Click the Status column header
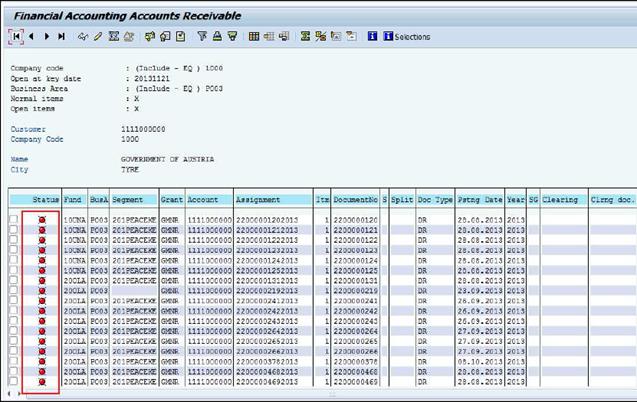 click(43, 200)
